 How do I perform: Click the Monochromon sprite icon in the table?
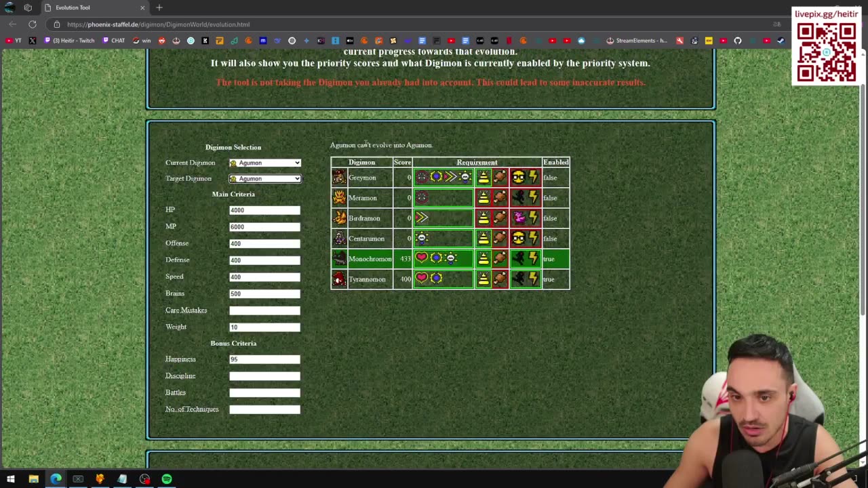[x=339, y=259]
